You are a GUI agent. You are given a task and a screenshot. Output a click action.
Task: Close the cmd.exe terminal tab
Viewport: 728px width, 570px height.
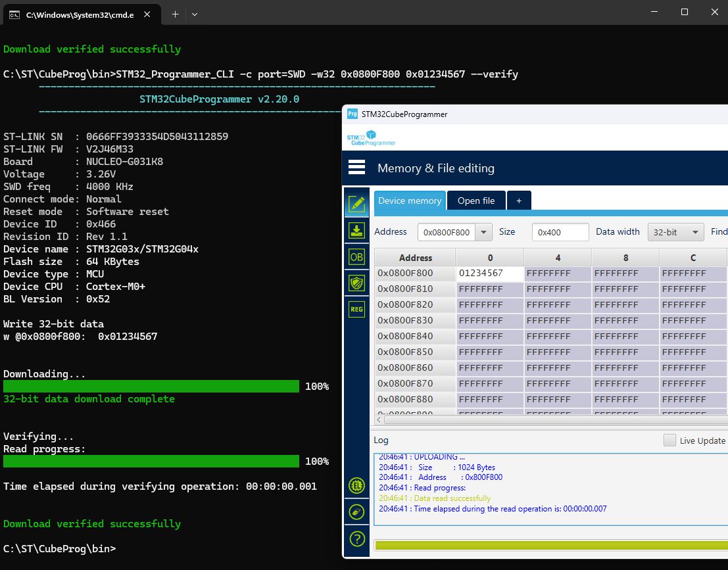click(147, 14)
